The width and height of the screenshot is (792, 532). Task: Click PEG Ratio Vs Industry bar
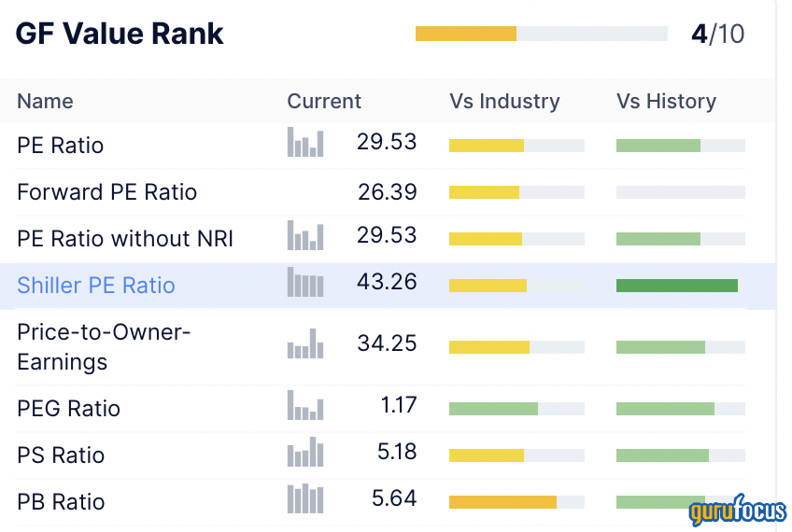tap(516, 409)
